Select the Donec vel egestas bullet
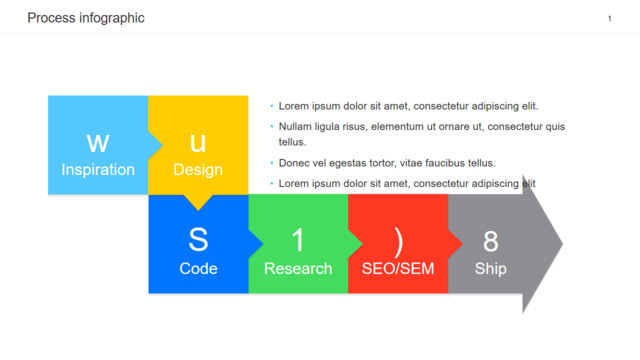The height and width of the screenshot is (360, 640). [x=387, y=163]
